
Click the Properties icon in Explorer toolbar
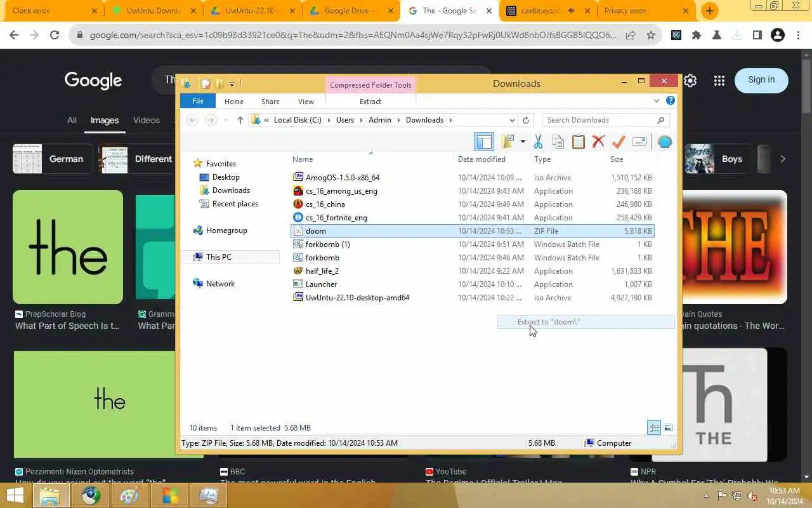pyautogui.click(x=639, y=142)
